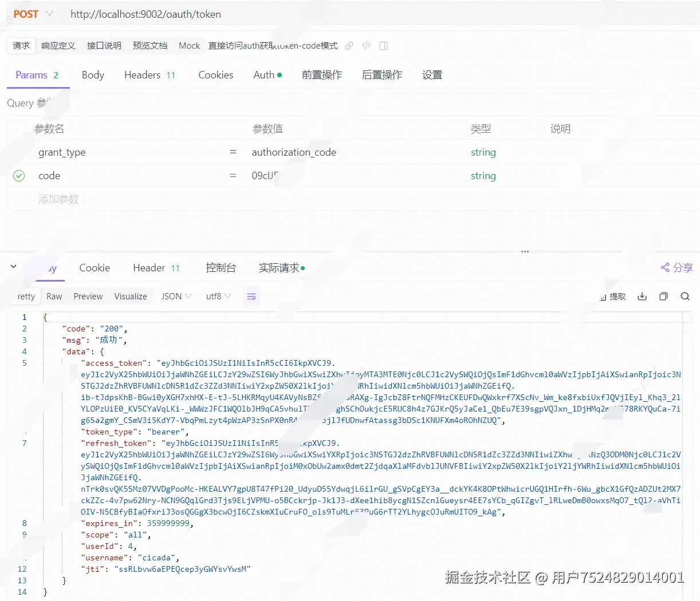Select the Params tab
The width and height of the screenshot is (700, 601).
(37, 75)
